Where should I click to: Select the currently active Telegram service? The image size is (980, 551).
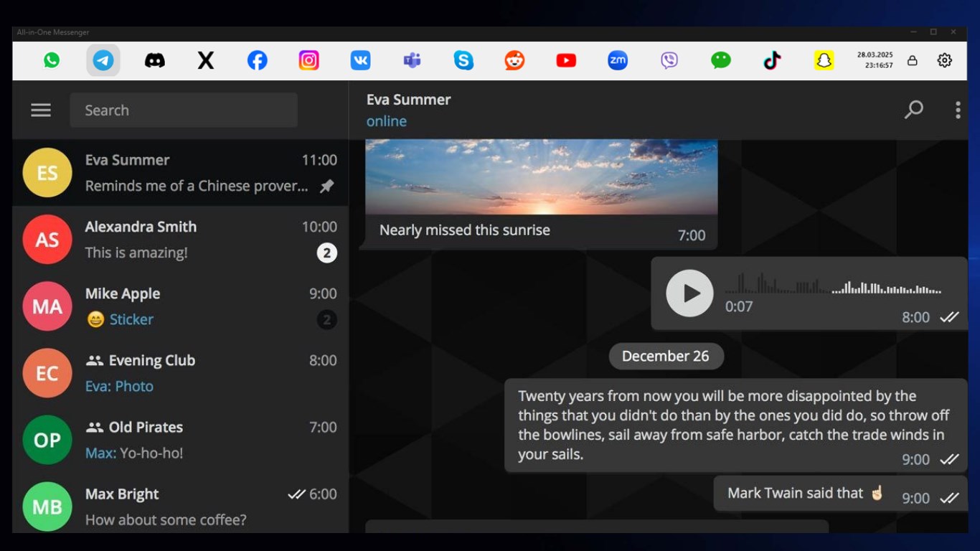[103, 60]
